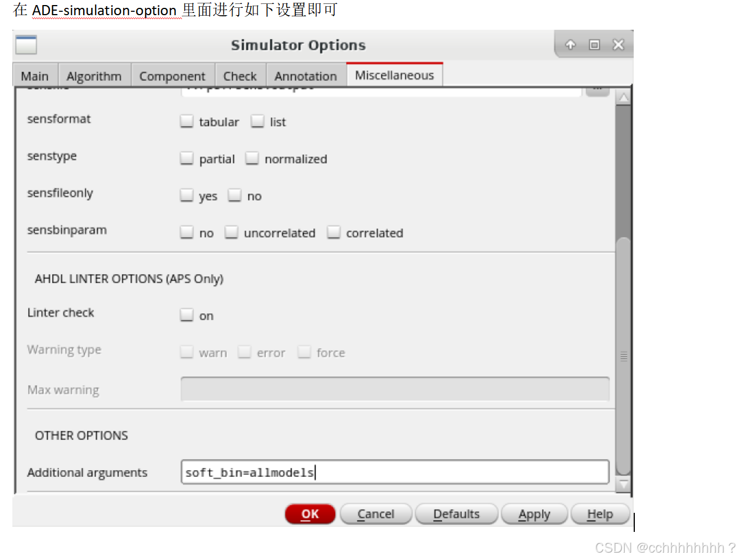Enable the tabular sensformat checkbox

tap(187, 121)
